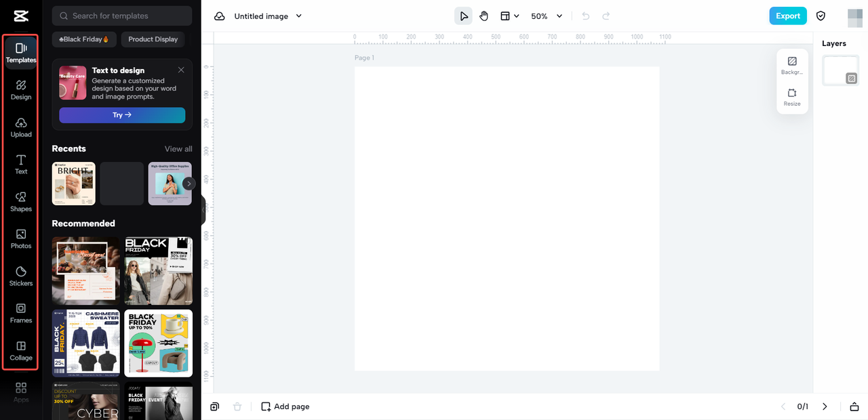Image resolution: width=868 pixels, height=420 pixels.
Task: Click the Redo arrow
Action: (x=606, y=16)
